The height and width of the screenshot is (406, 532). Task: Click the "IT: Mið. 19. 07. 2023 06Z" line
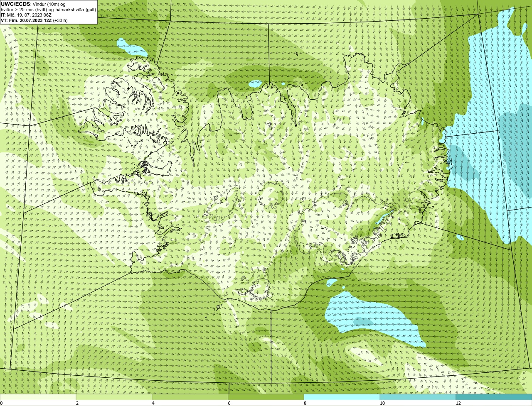point(26,15)
